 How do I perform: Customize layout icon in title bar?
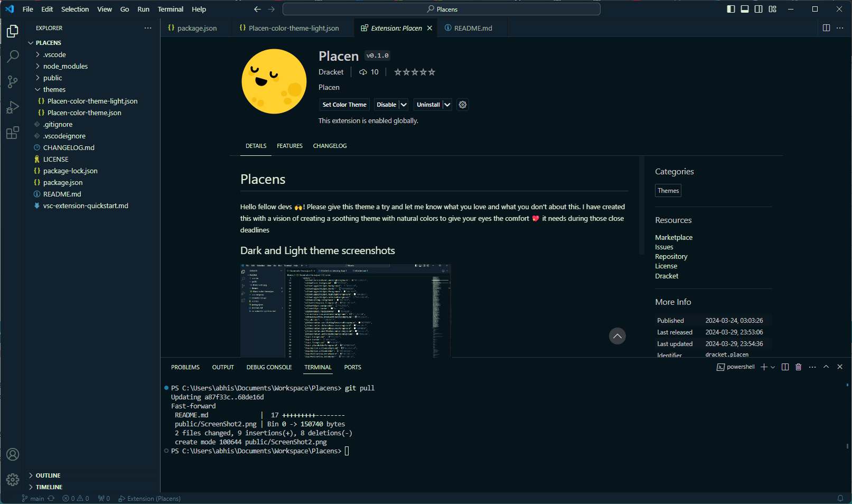[773, 9]
